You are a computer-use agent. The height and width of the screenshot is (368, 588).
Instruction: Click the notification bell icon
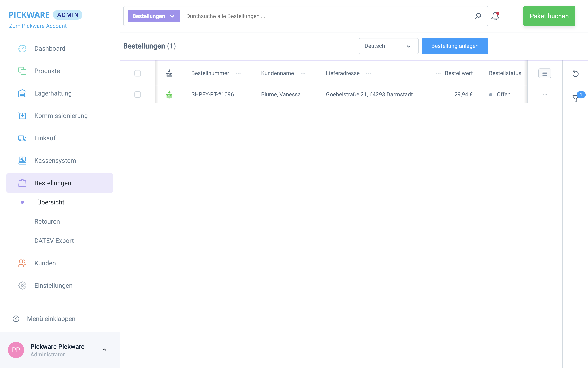pos(495,16)
